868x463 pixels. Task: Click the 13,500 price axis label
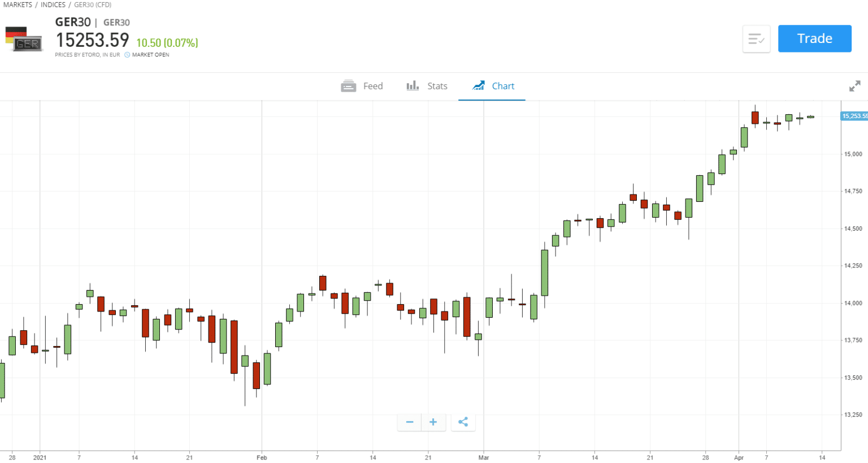[x=853, y=378]
